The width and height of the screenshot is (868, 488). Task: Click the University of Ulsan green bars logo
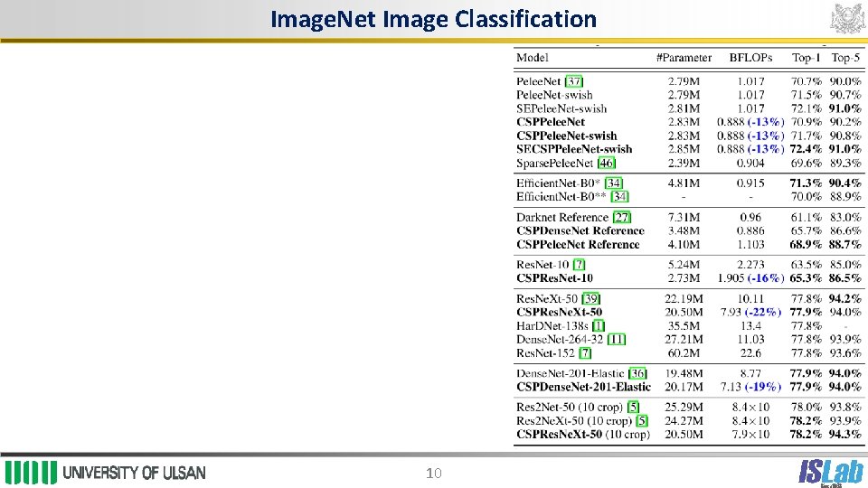(x=31, y=473)
